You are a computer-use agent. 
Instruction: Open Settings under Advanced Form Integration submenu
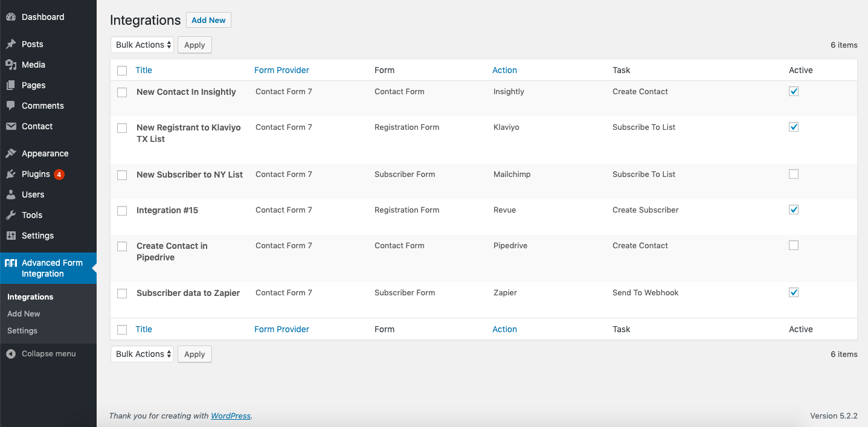point(22,330)
